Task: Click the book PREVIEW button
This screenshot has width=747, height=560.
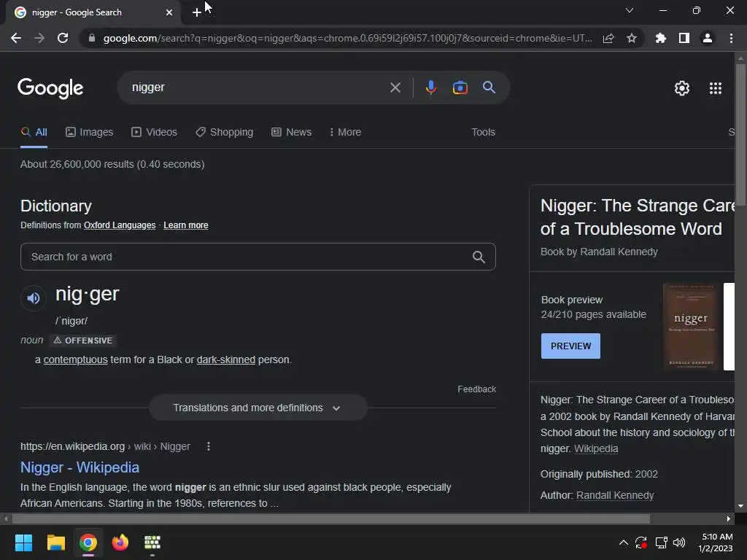Action: 570,346
